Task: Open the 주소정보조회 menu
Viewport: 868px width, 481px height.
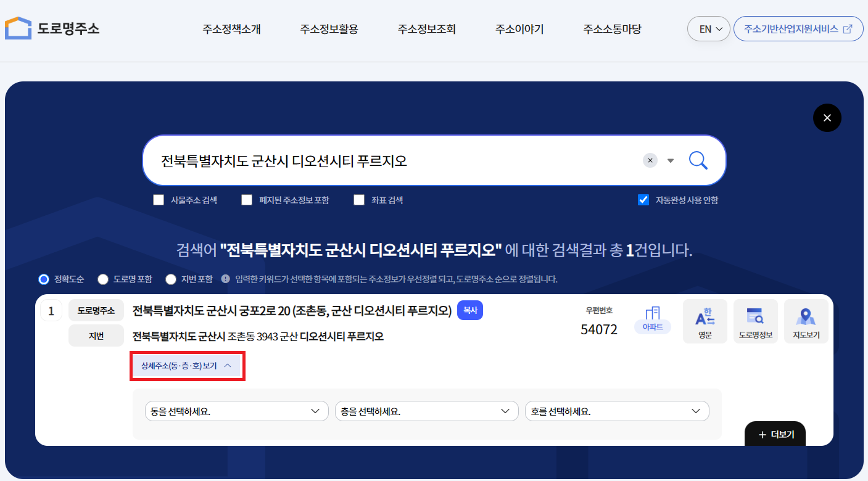Action: (x=426, y=29)
